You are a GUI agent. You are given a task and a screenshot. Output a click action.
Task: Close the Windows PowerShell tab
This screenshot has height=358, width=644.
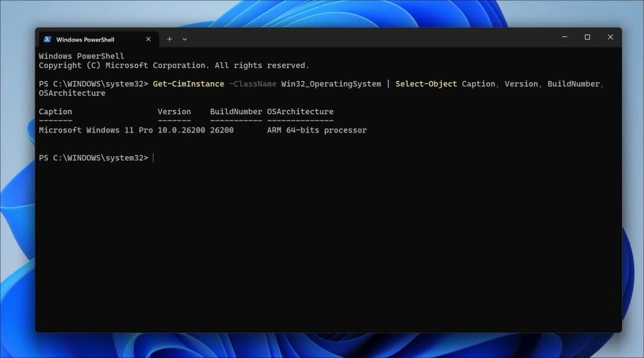pos(148,40)
